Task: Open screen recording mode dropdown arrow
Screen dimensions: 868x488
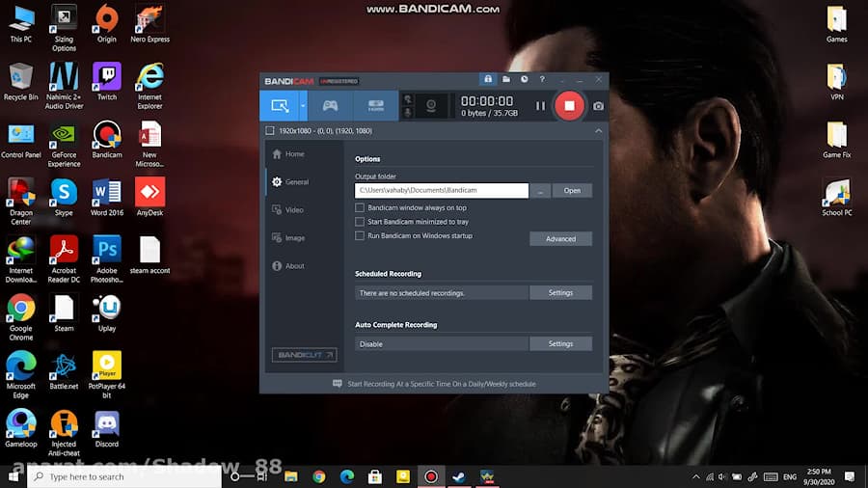Action: [303, 105]
